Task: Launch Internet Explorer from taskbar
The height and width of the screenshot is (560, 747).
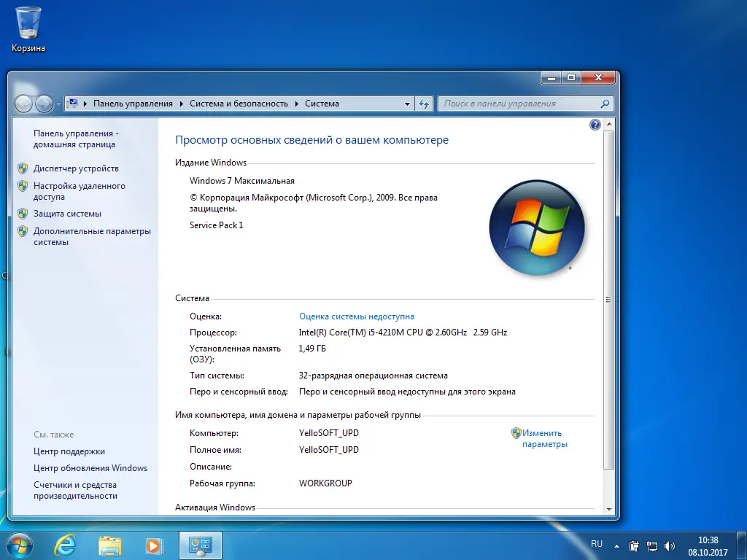Action: tap(64, 545)
